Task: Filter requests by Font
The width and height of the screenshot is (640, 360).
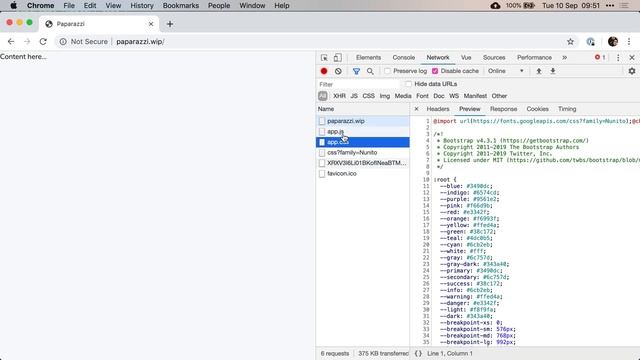Action: (422, 96)
